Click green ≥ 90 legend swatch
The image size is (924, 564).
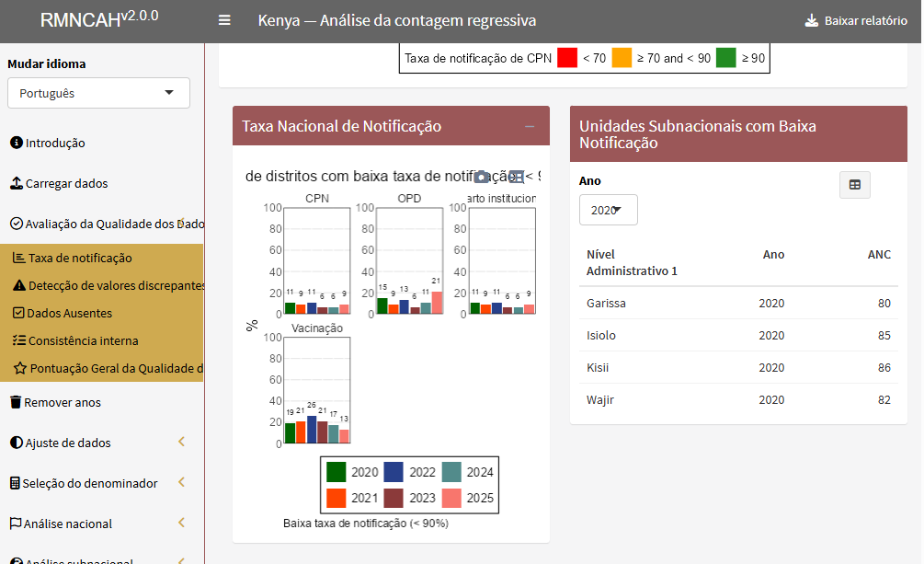[x=726, y=58]
